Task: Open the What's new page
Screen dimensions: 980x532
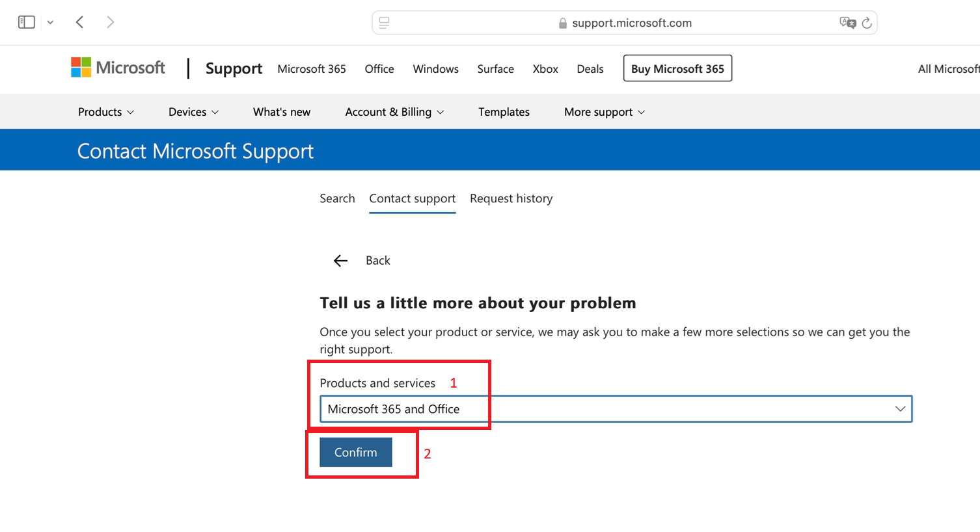Action: (282, 112)
